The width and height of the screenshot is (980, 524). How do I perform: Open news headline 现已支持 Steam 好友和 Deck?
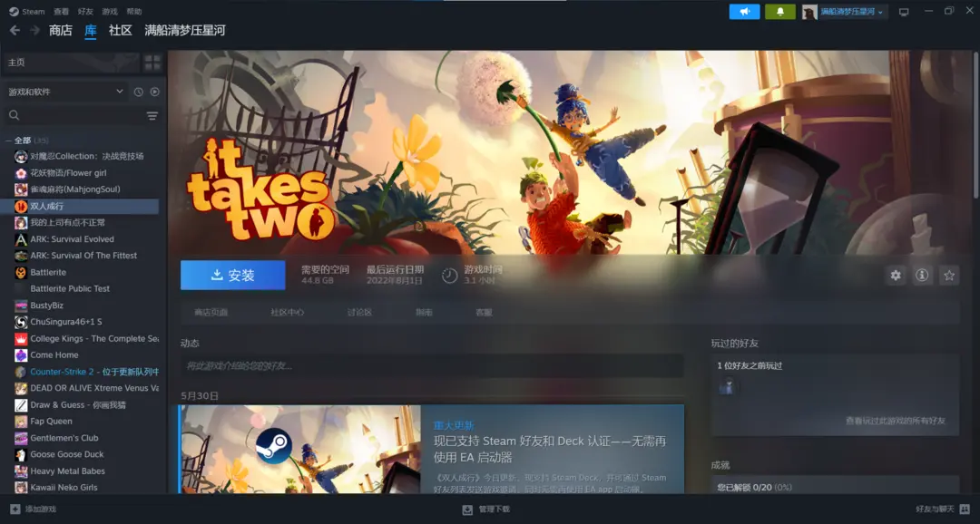click(550, 449)
